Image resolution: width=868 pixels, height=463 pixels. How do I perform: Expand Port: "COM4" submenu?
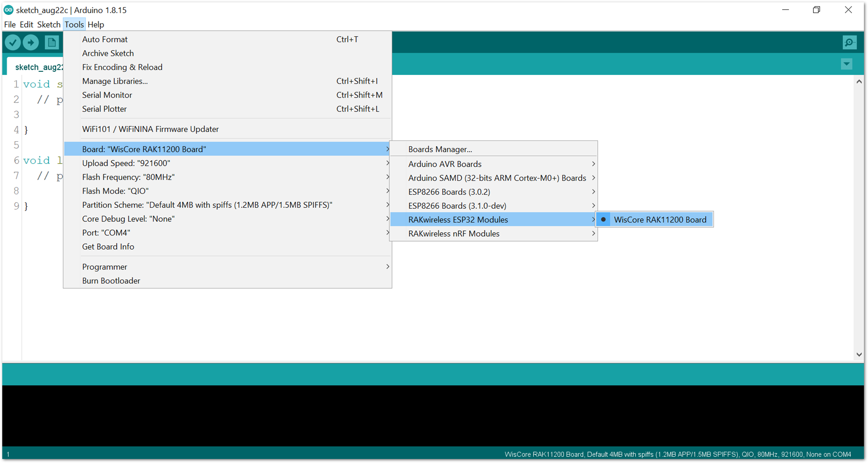227,233
